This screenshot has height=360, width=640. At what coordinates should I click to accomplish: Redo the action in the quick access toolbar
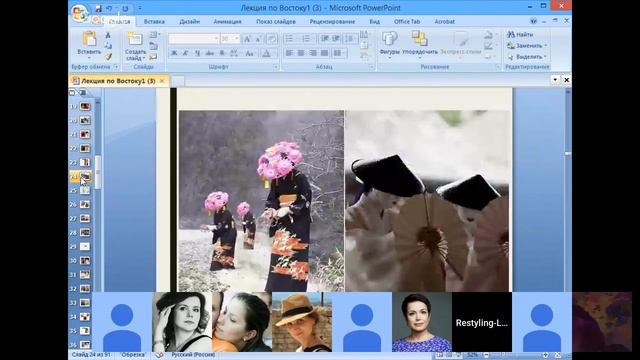(x=125, y=8)
